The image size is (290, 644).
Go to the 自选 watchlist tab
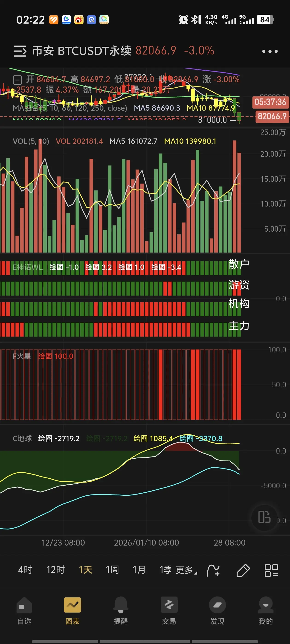(x=24, y=611)
